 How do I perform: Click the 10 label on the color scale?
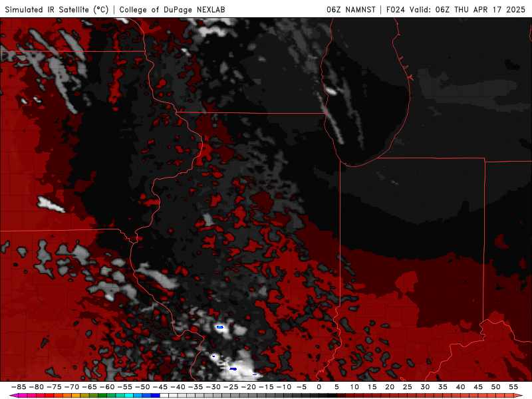coord(354,387)
